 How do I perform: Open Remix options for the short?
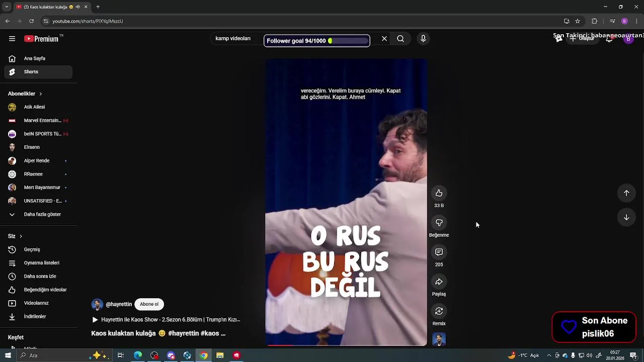tap(439, 311)
